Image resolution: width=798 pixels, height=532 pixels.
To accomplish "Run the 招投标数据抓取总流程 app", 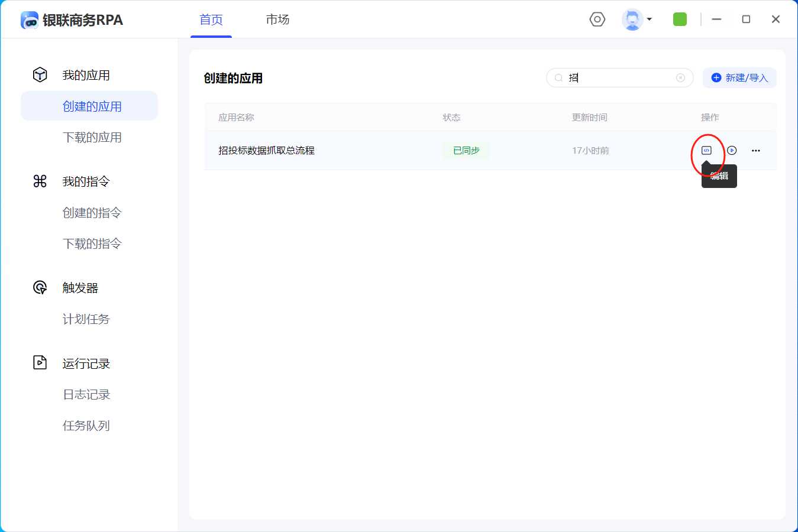I will (x=732, y=151).
